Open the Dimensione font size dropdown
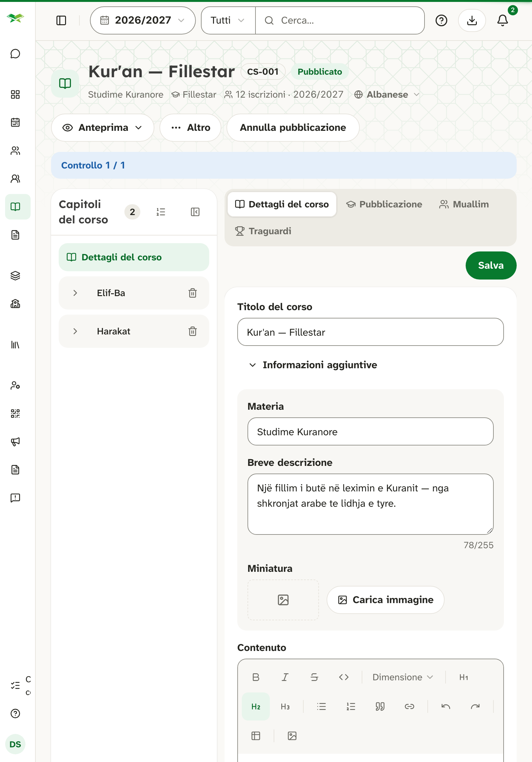Viewport: 532px width, 762px height. [403, 677]
